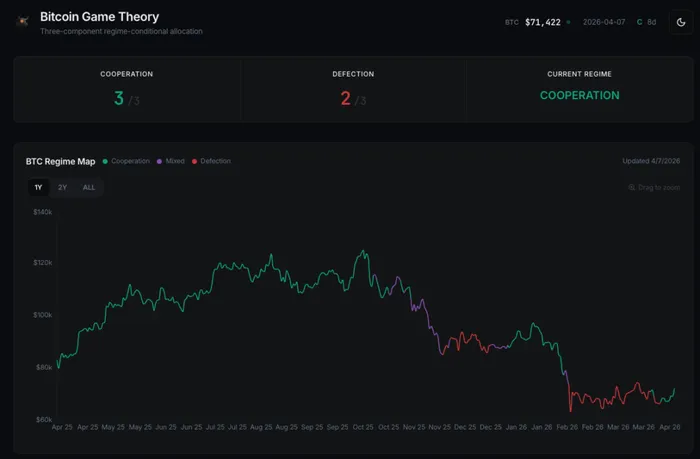Click the Defection score card
This screenshot has height=459, width=700.
pos(352,89)
